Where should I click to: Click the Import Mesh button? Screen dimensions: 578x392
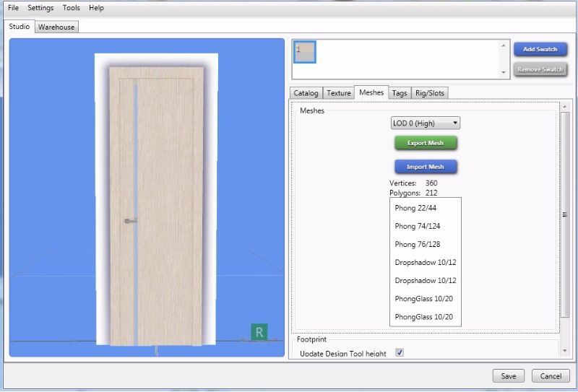426,167
